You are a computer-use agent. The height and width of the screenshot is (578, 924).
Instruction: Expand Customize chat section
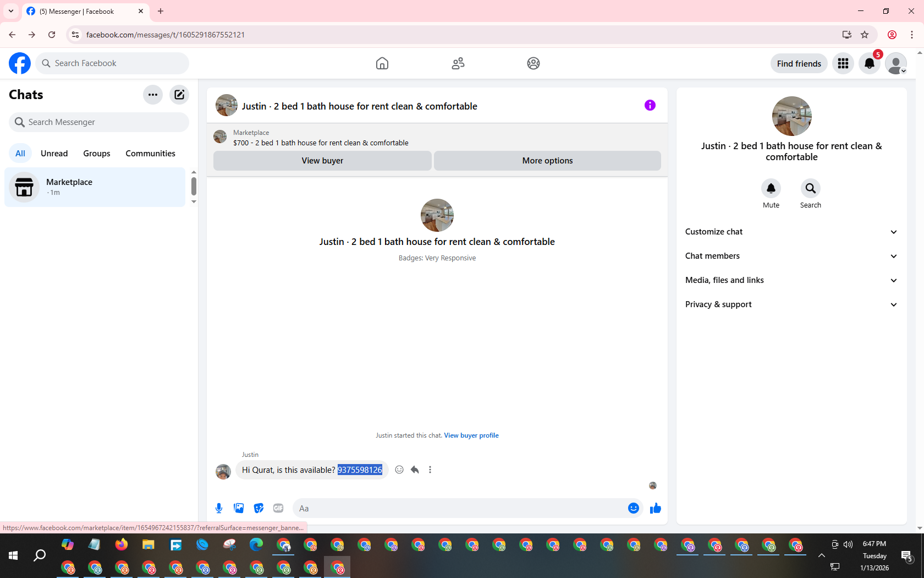[x=791, y=232]
